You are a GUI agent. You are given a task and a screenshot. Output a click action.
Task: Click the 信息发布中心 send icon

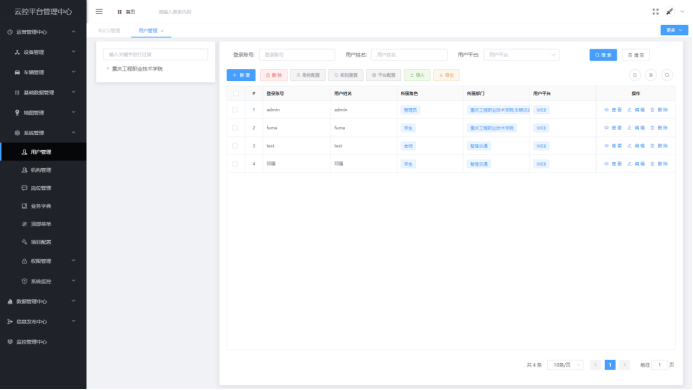tap(10, 321)
